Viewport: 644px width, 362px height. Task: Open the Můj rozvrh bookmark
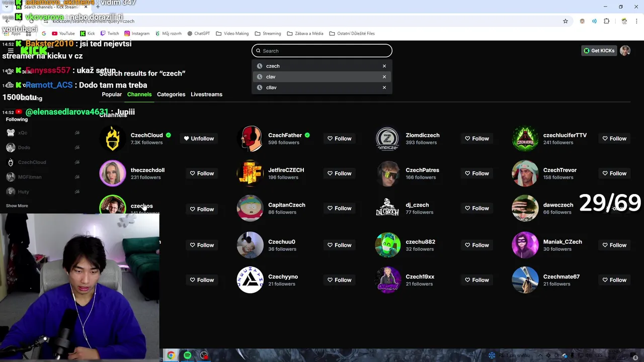(x=168, y=34)
